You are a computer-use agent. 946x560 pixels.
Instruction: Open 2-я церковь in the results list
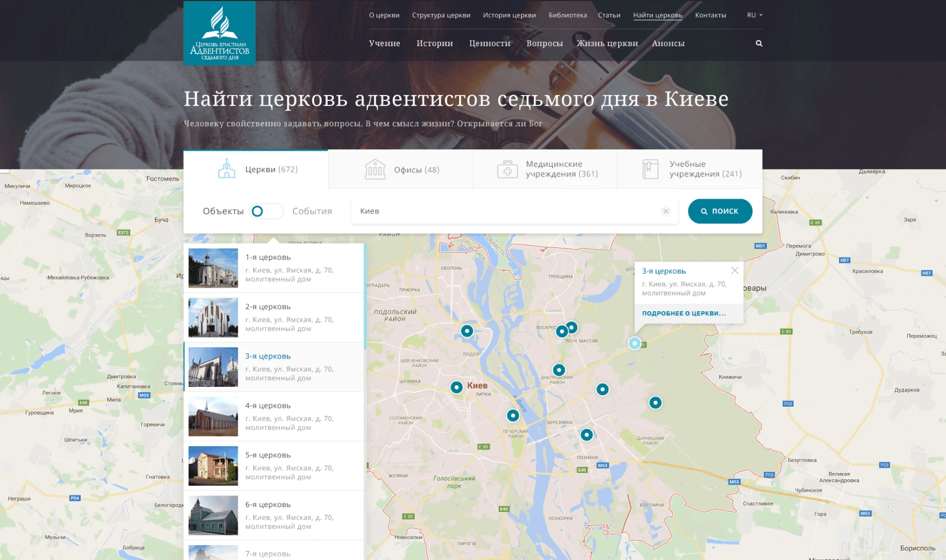tap(274, 317)
